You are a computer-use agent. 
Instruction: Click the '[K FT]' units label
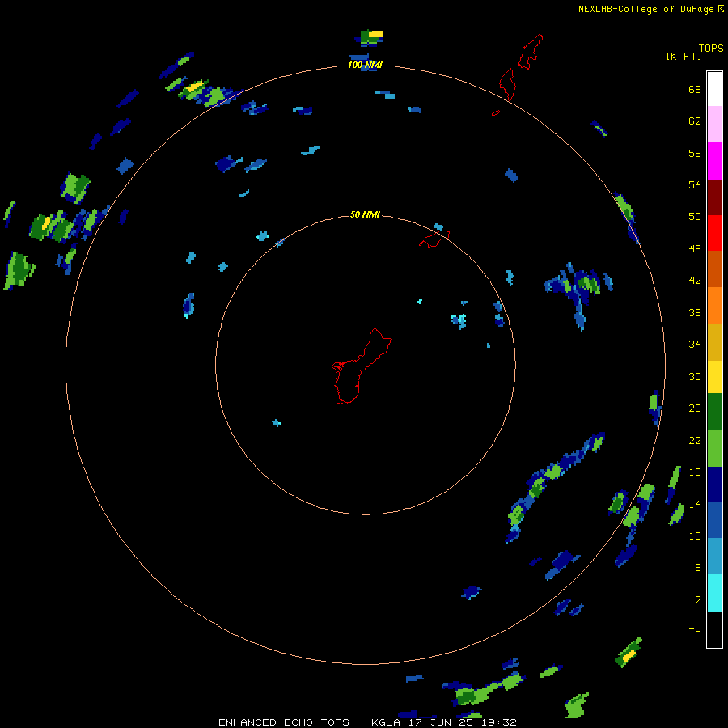point(684,57)
